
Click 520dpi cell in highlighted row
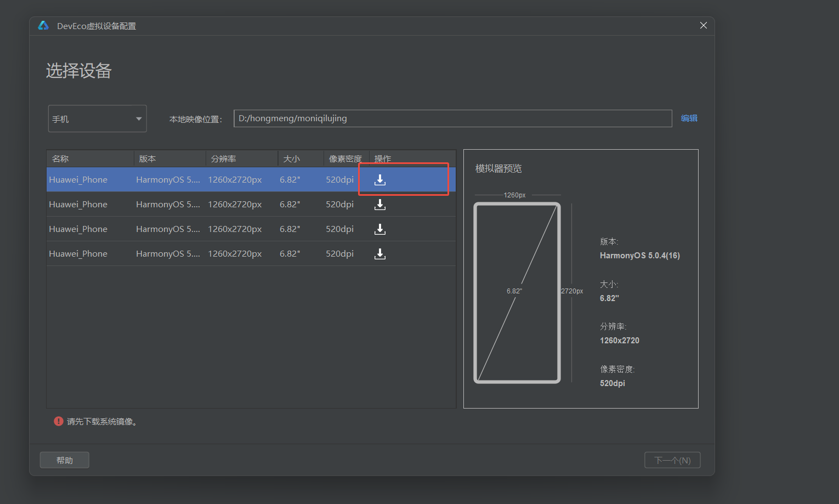click(x=340, y=180)
